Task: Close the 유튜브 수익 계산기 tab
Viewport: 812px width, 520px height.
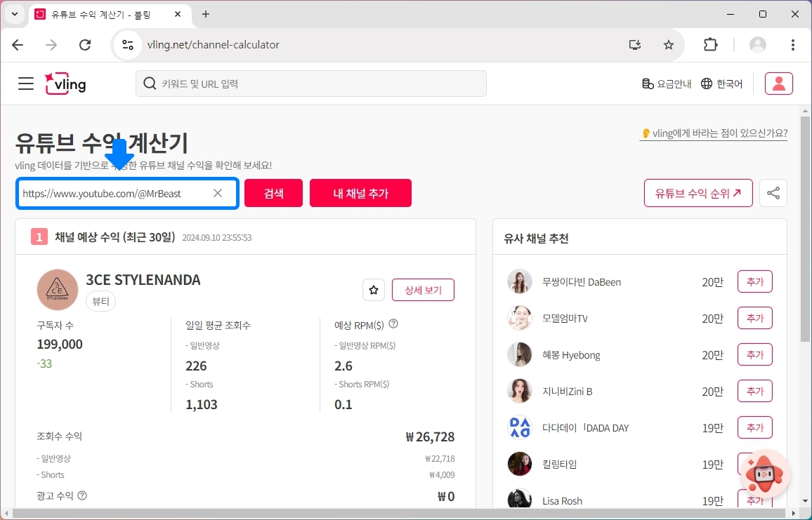Action: pyautogui.click(x=178, y=15)
